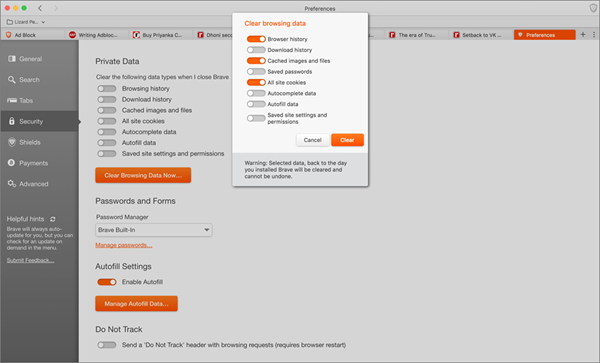
Task: Click the Payments coin icon
Action: coord(11,163)
